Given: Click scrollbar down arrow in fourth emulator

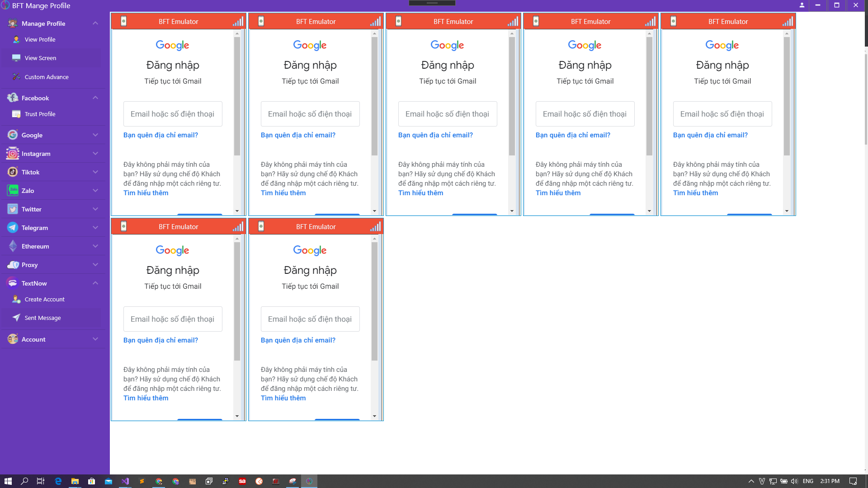Looking at the screenshot, I should point(649,211).
